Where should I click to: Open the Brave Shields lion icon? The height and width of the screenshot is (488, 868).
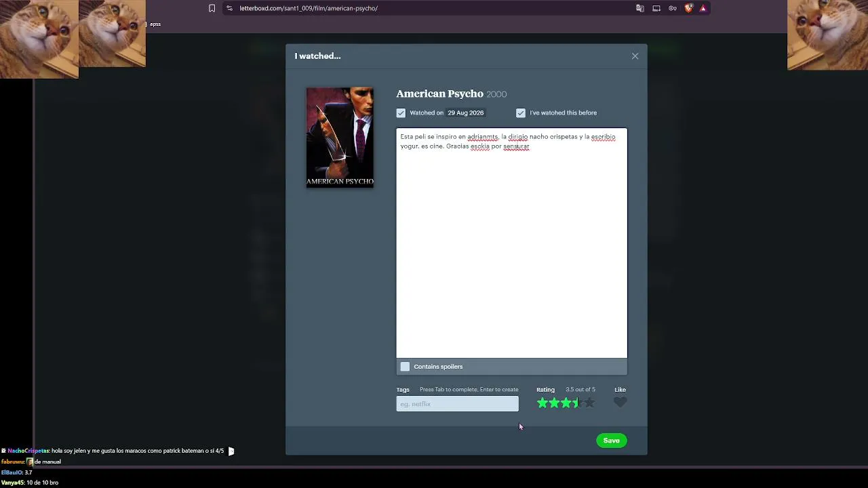688,8
